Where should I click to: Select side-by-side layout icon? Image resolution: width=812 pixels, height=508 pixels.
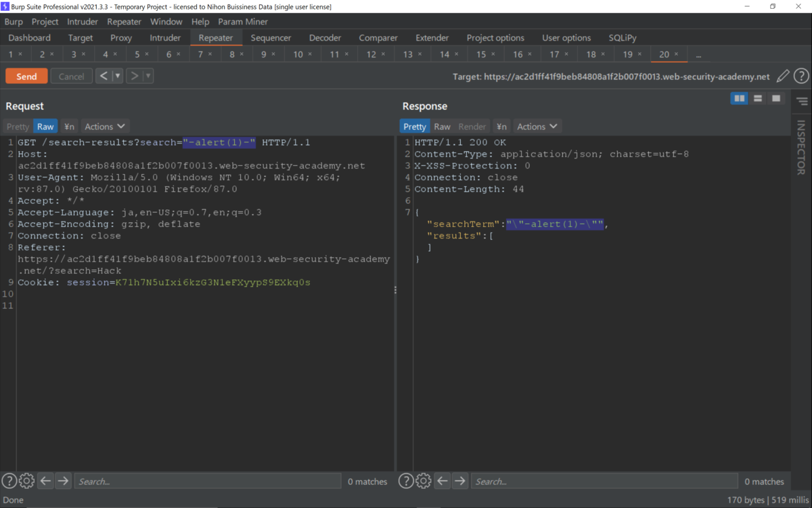(740, 99)
